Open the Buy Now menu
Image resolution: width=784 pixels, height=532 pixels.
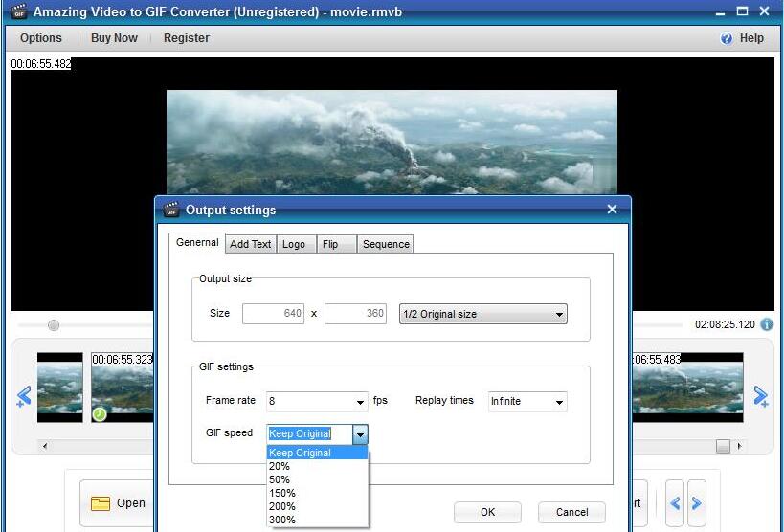point(114,38)
